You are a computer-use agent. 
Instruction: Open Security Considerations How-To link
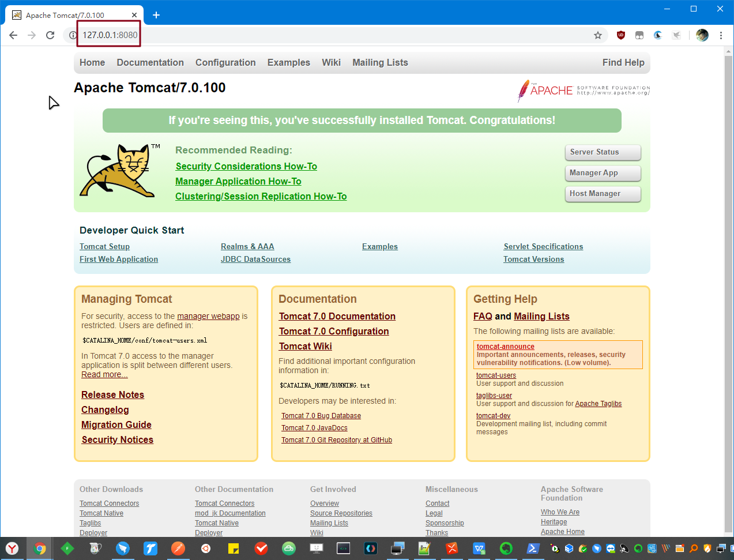click(x=246, y=166)
